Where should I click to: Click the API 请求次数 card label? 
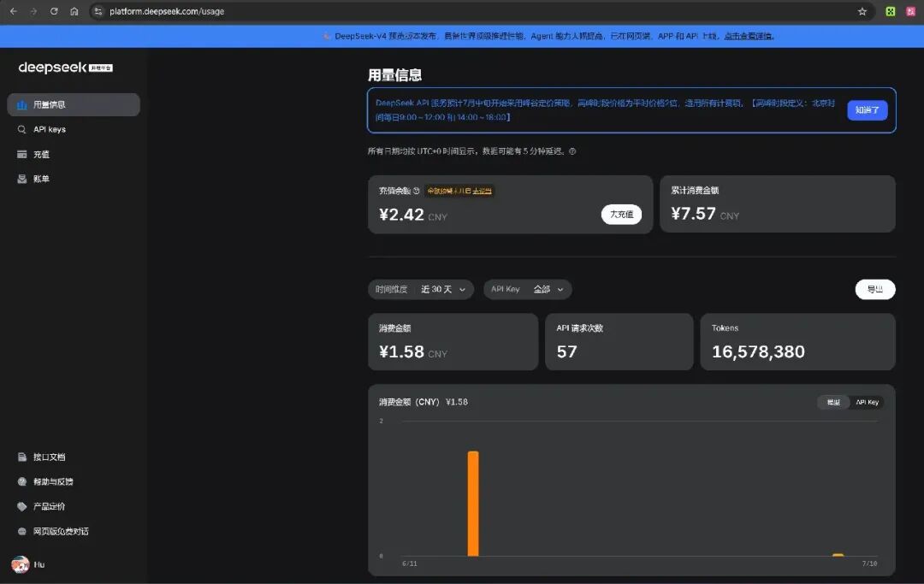click(x=580, y=327)
